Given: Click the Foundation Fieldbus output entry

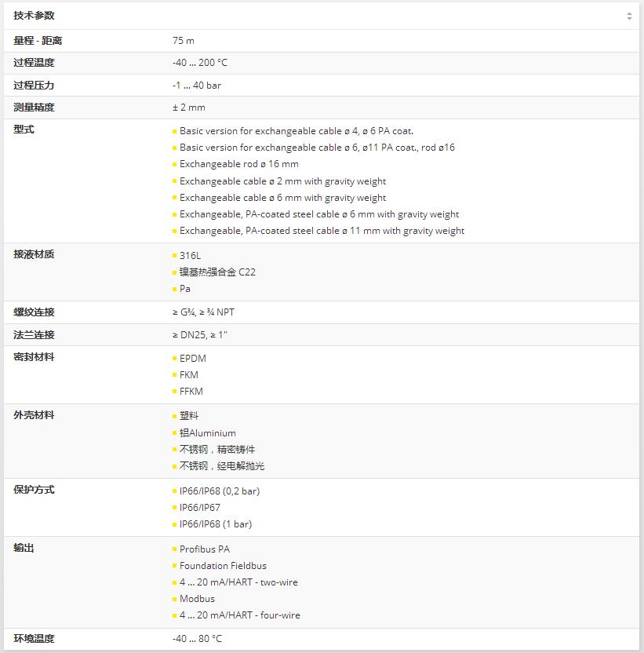Looking at the screenshot, I should point(223,566).
